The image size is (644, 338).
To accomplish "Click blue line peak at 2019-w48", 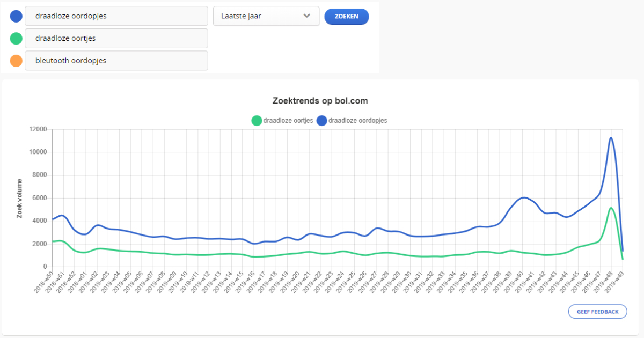I will pos(611,138).
